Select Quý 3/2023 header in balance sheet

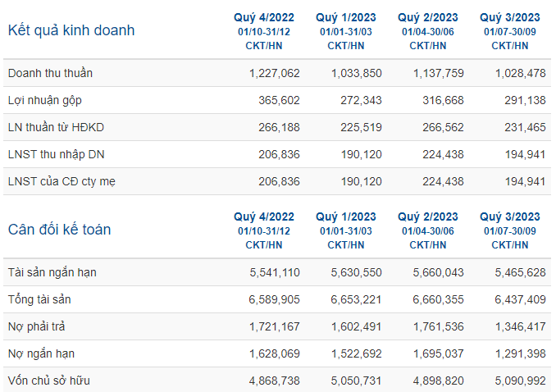pyautogui.click(x=509, y=217)
